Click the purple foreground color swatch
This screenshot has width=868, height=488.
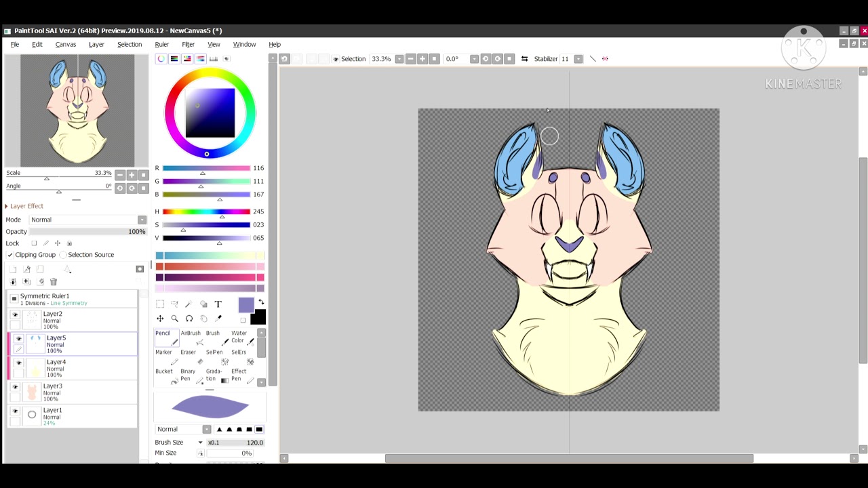click(x=246, y=306)
